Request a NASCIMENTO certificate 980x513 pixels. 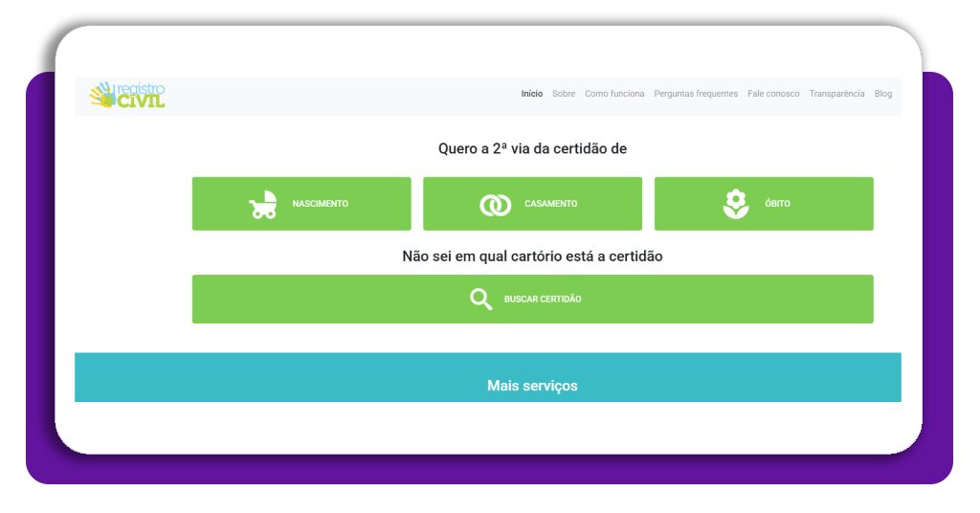pos(301,204)
